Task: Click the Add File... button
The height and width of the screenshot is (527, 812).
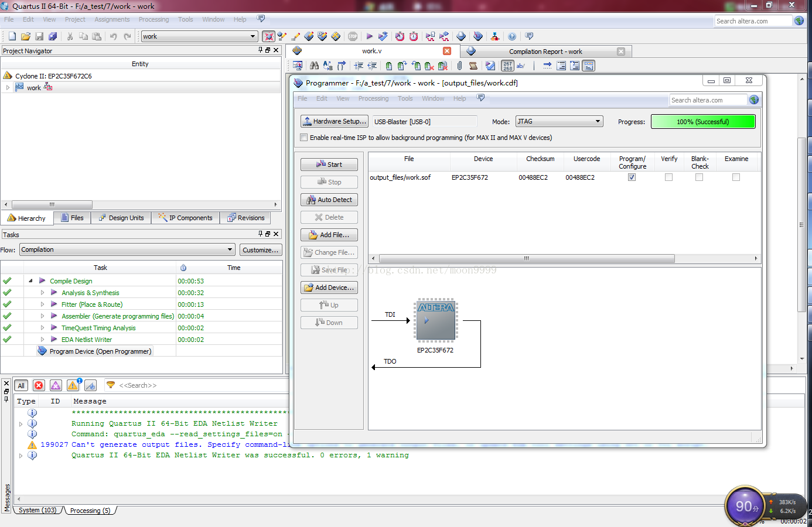Action: [329, 235]
